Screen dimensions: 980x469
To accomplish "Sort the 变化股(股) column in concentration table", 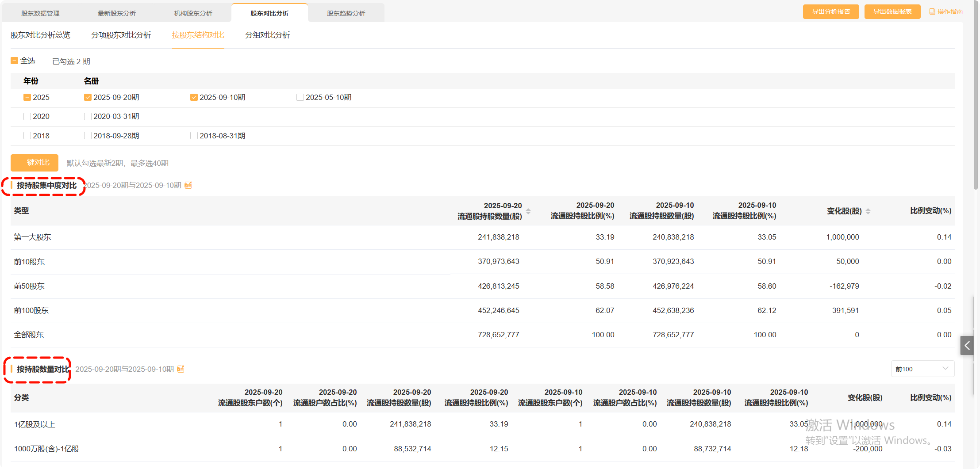I will tap(868, 211).
